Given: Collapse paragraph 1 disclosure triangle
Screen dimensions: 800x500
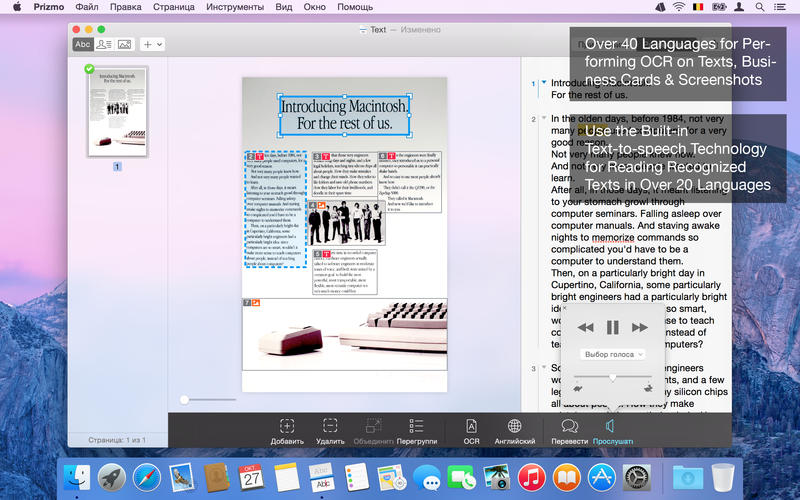Looking at the screenshot, I should click(544, 82).
